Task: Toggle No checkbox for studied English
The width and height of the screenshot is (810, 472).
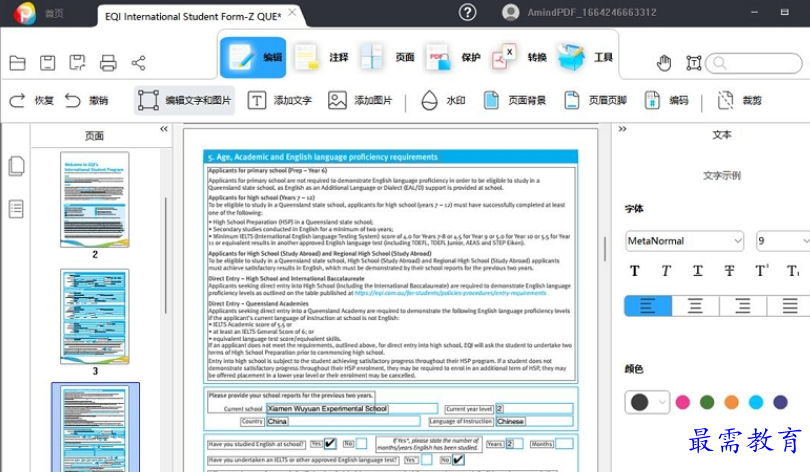Action: (x=362, y=444)
